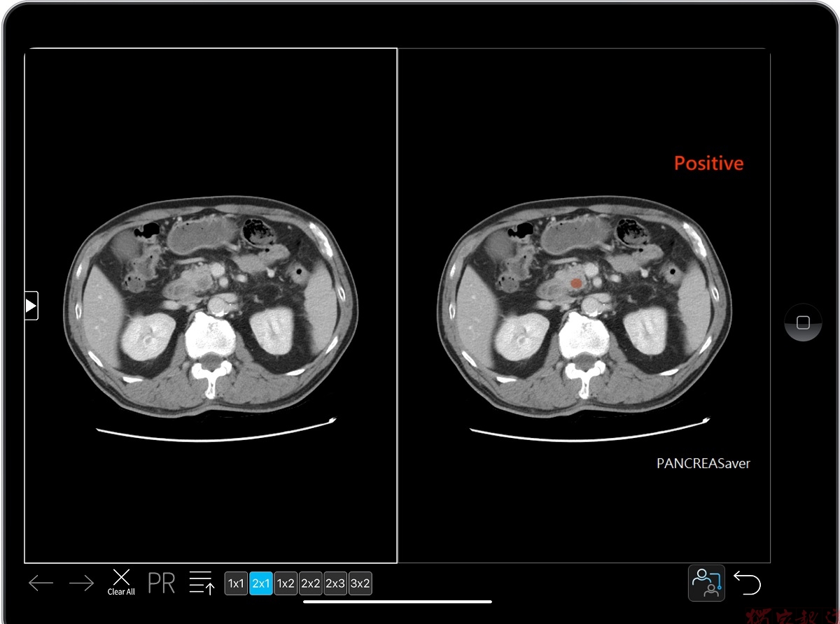840x624 pixels.
Task: Select the highlighted 2x1 layout
Action: pyautogui.click(x=261, y=583)
